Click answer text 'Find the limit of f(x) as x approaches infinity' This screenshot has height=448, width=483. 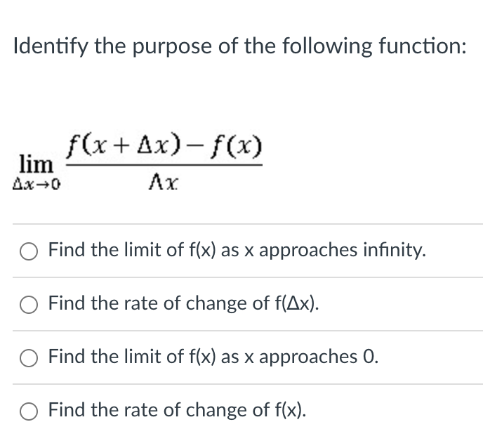point(237,249)
